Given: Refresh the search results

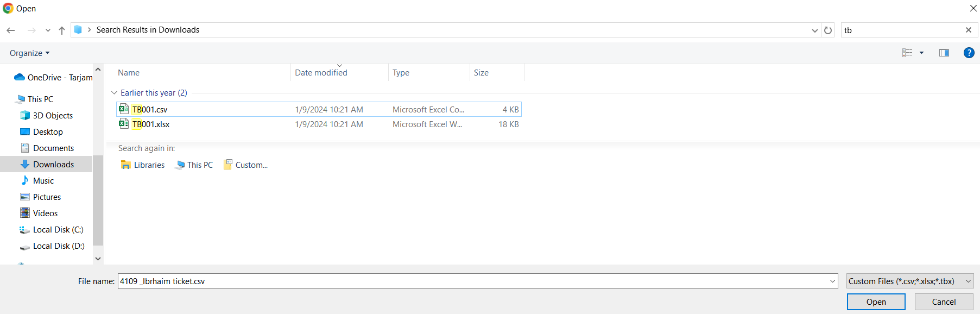Looking at the screenshot, I should pyautogui.click(x=828, y=30).
